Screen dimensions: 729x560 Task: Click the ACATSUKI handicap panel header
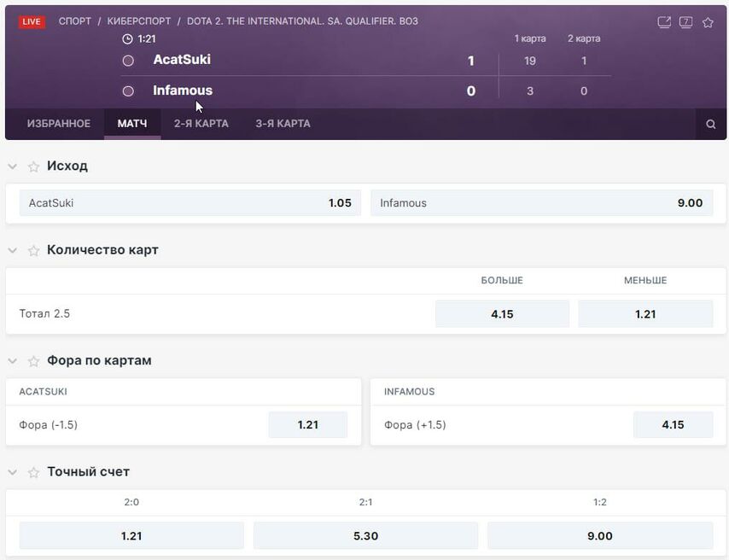44,392
